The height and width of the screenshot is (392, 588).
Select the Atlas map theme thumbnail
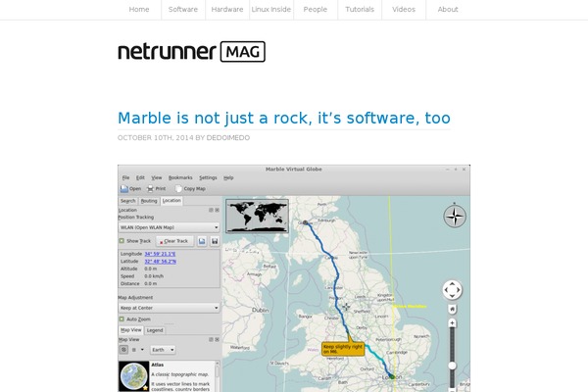coord(134,376)
